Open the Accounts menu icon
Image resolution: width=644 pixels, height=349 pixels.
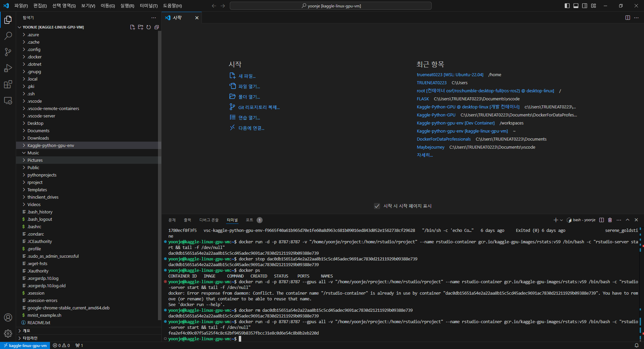tap(8, 317)
